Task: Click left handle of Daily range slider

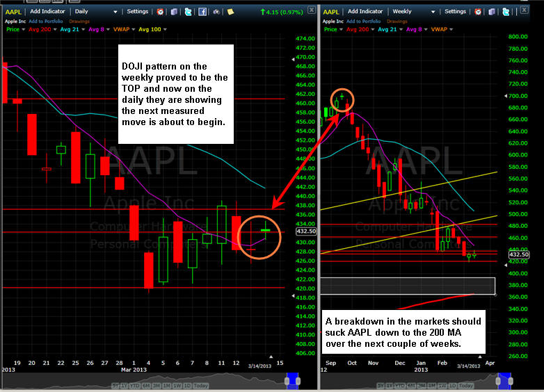Action: 287,381
